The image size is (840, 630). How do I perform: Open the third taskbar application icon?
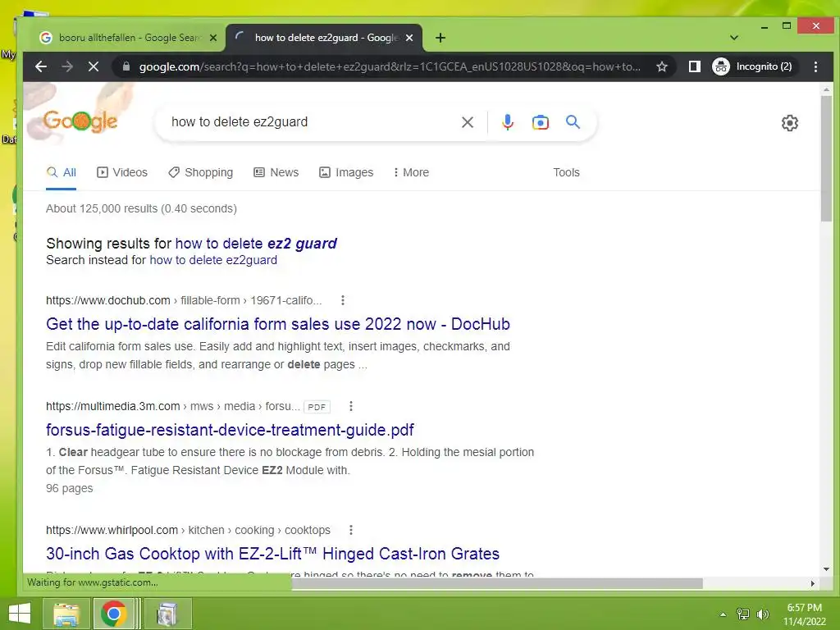[167, 614]
